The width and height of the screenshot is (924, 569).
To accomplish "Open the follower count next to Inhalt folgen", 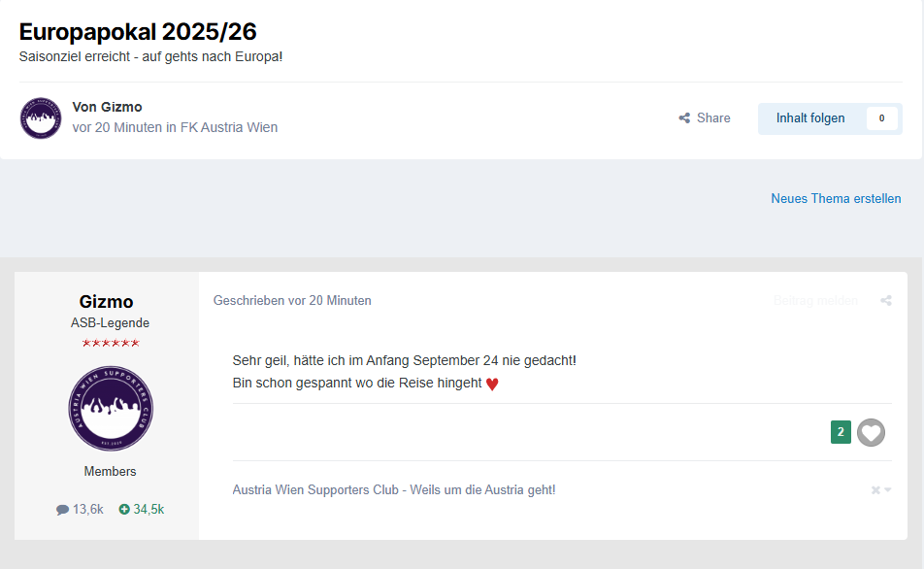I will pyautogui.click(x=881, y=117).
